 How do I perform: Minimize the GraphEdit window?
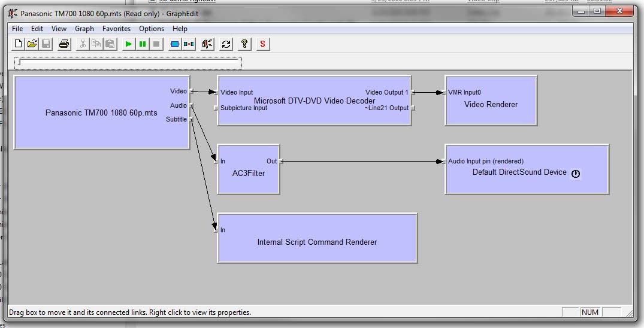(x=581, y=11)
